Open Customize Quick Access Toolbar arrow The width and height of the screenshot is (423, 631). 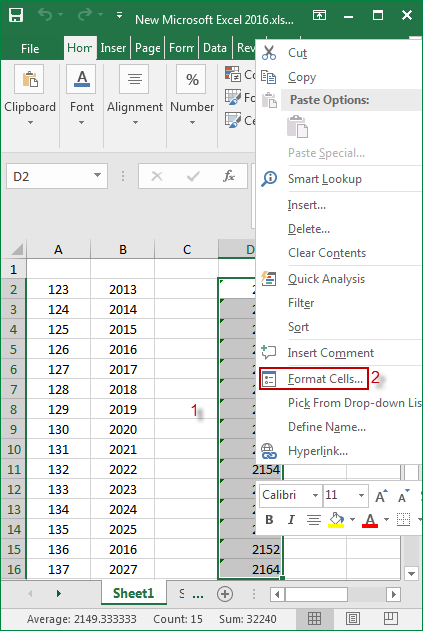pos(119,15)
